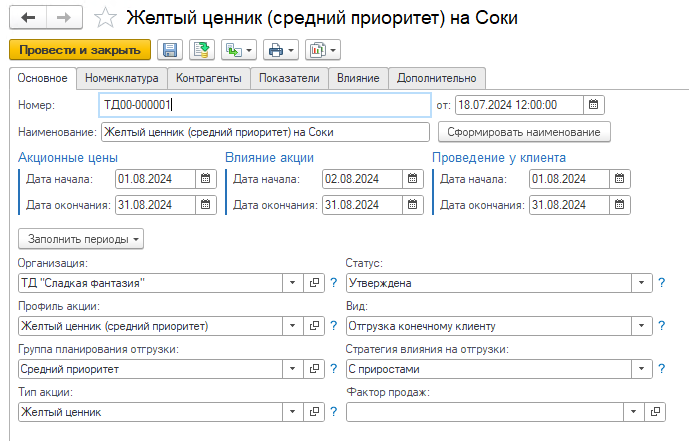Viewport: 689px width, 441px height.
Task: Open the reports icon menu
Action: point(324,49)
